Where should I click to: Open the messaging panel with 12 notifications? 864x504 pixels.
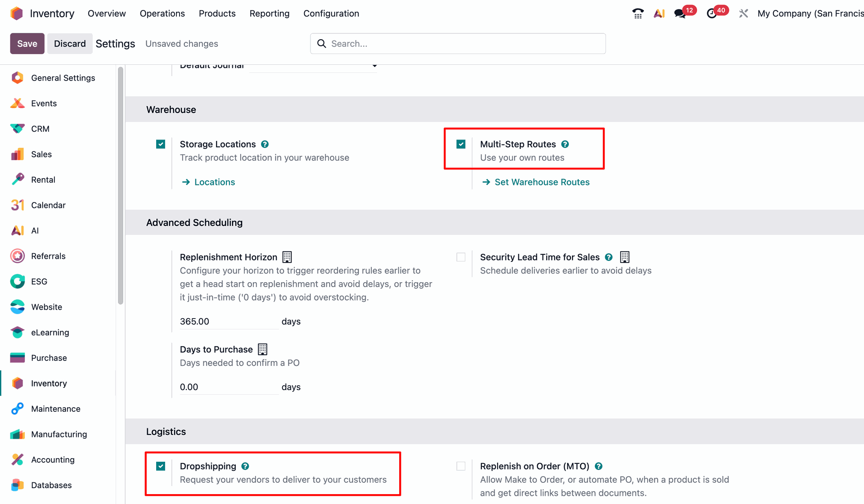click(x=680, y=13)
